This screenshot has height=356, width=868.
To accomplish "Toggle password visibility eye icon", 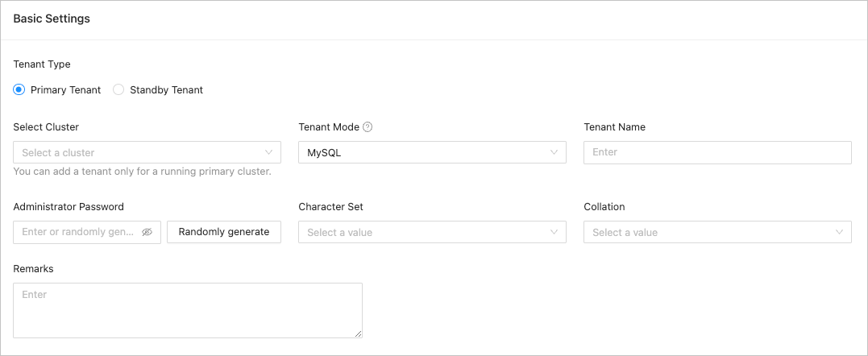I will click(147, 232).
